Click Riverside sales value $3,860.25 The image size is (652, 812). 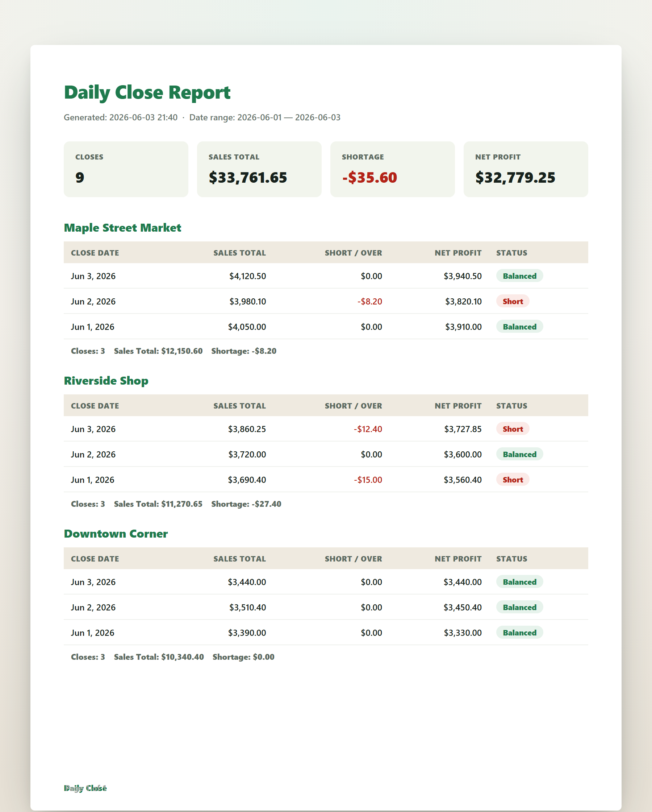247,429
